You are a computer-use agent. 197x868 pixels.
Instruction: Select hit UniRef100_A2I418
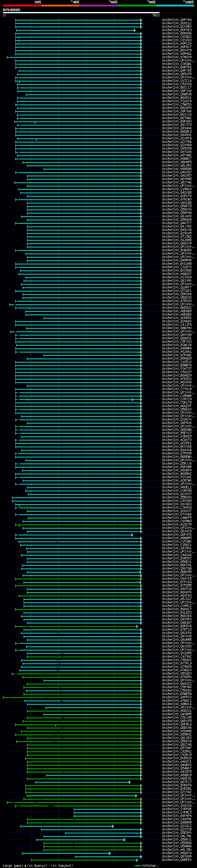pos(177,277)
